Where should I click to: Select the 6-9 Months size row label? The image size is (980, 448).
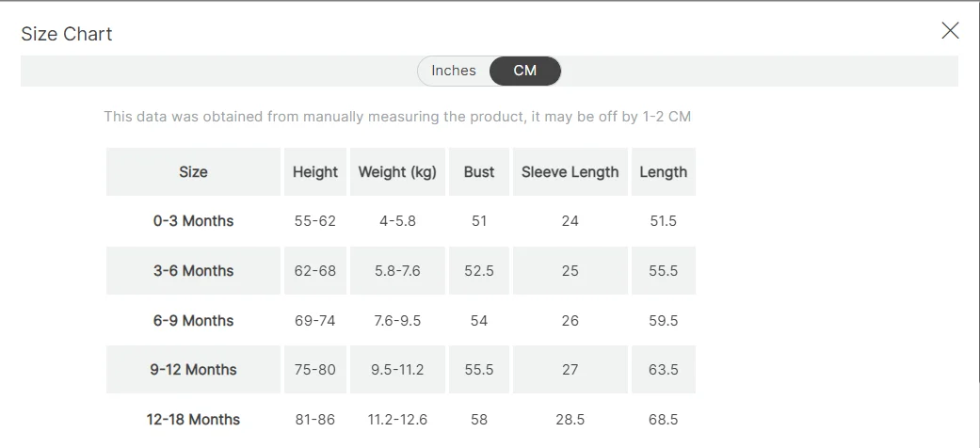click(193, 321)
